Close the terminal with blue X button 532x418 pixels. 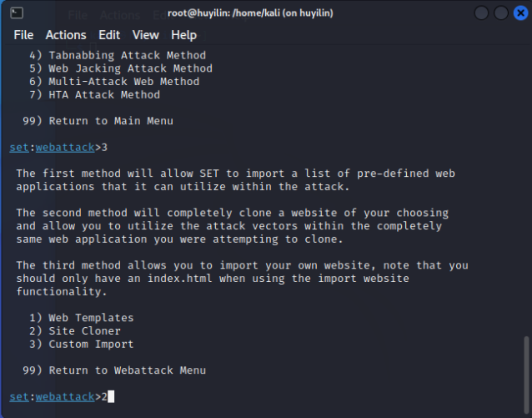pyautogui.click(x=519, y=13)
